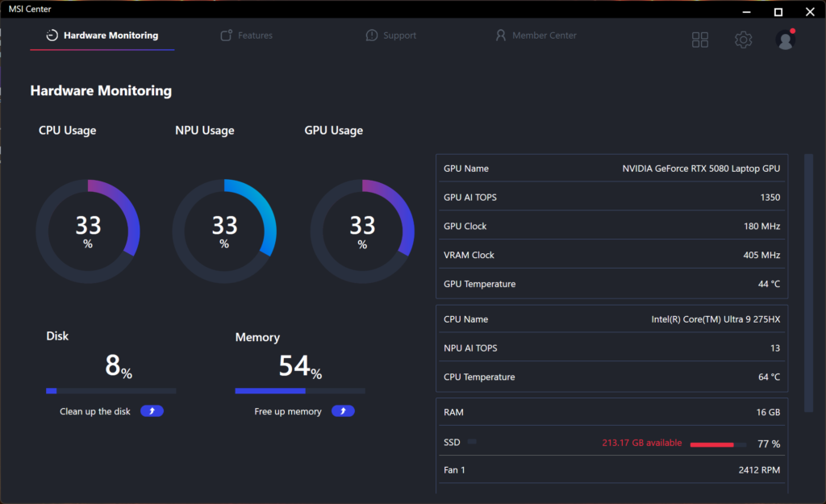Screen dimensions: 826x504
Task: Click the VRAM Clock label
Action: click(469, 256)
